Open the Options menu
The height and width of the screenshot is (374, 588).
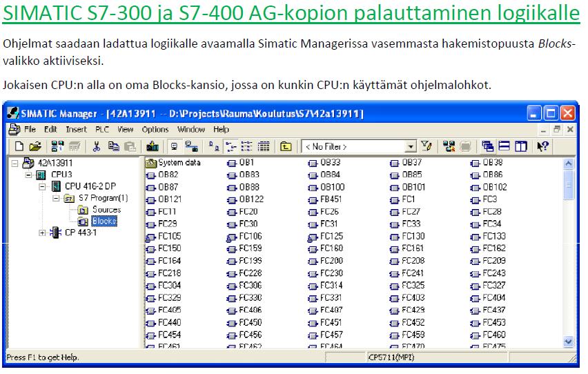click(x=155, y=130)
